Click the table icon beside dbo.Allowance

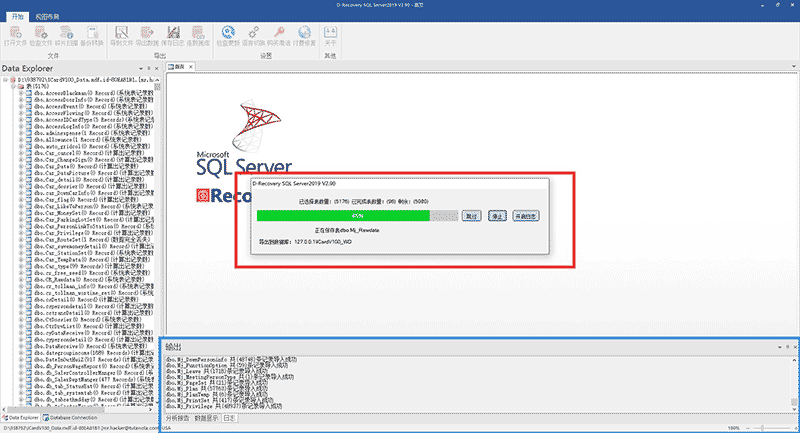pos(29,140)
